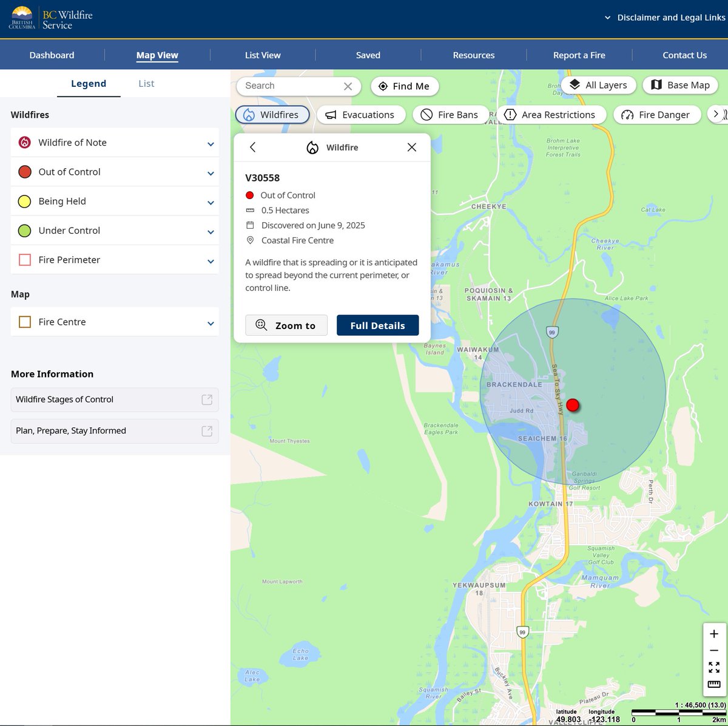The width and height of the screenshot is (728, 726).
Task: Select the Evacuations megaphone icon
Action: pos(331,114)
